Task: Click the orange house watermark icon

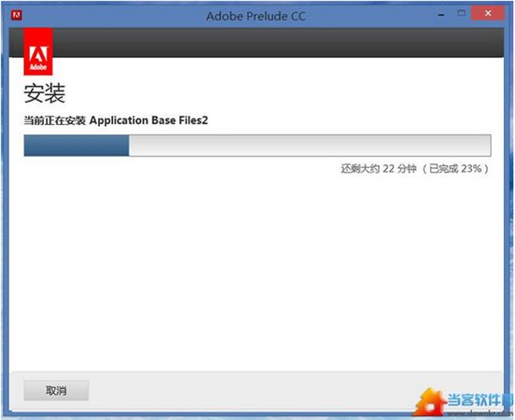Action: (430, 402)
